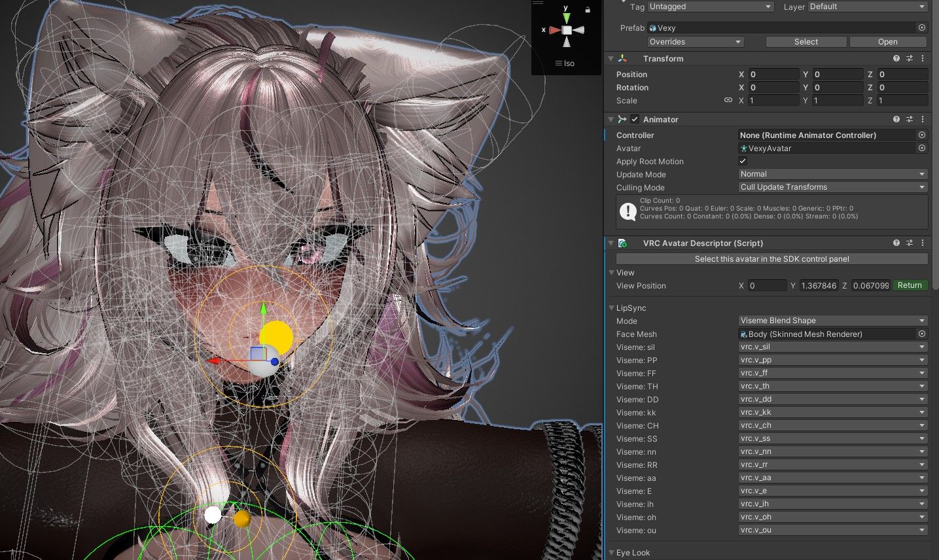Image resolution: width=939 pixels, height=560 pixels.
Task: Open the Viseme: sil dropdown
Action: click(833, 347)
